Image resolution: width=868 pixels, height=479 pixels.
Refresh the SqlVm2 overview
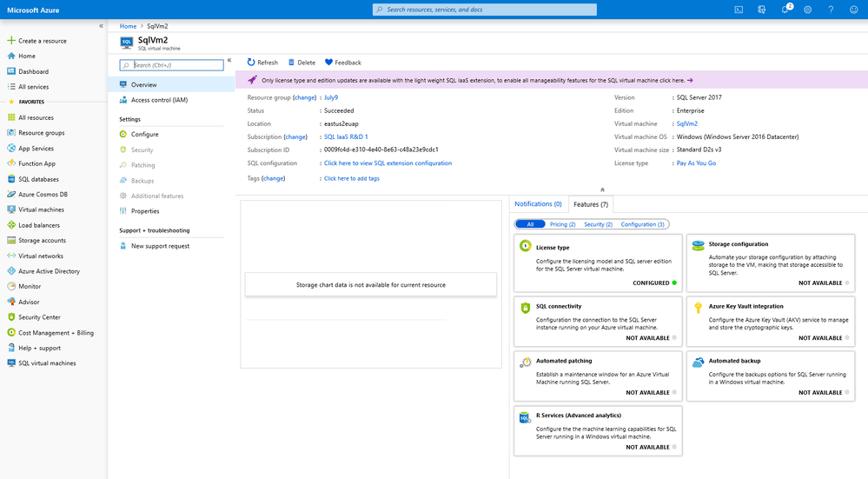click(x=262, y=63)
